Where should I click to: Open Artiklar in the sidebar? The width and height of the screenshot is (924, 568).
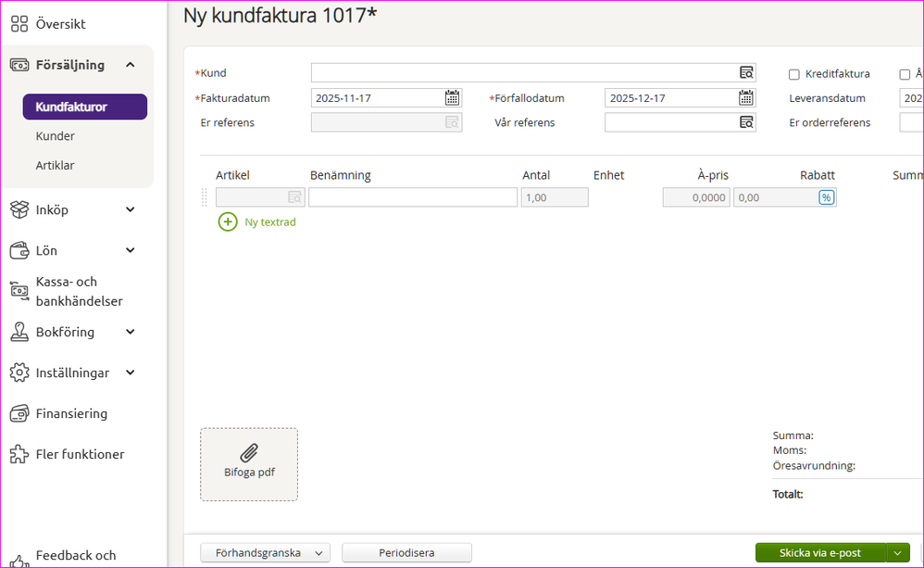tap(55, 165)
